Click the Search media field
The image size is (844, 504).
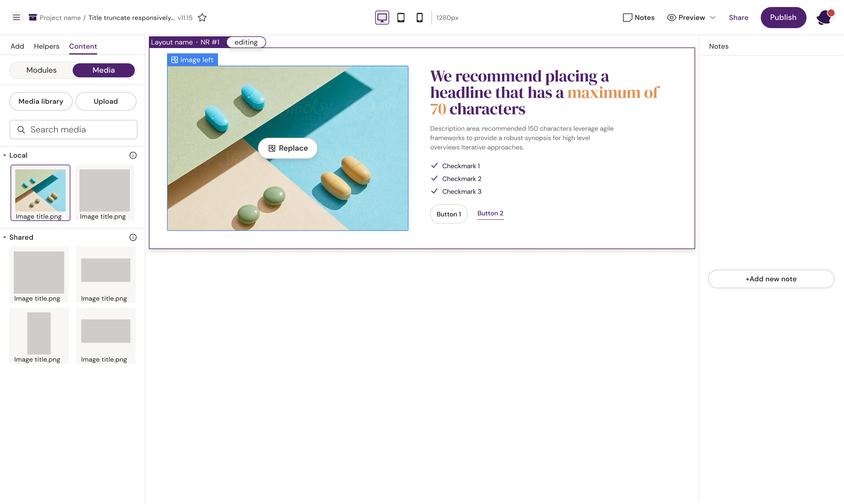73,130
